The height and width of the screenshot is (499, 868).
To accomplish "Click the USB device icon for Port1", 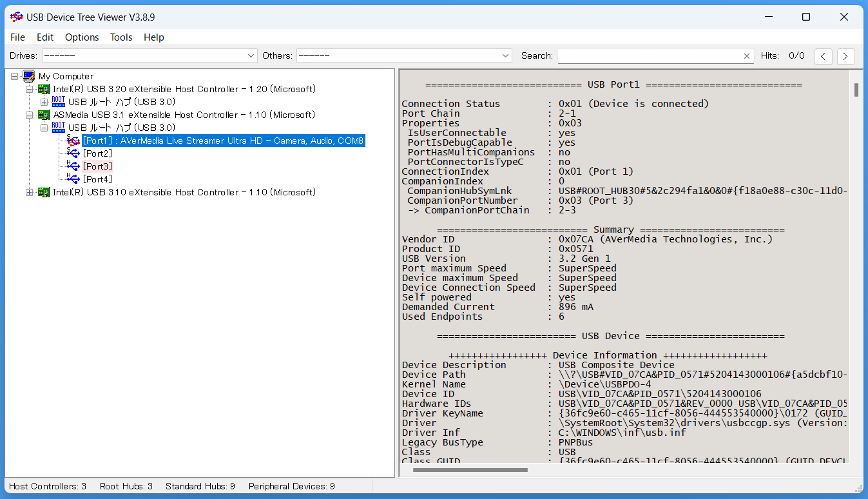I will coord(73,141).
